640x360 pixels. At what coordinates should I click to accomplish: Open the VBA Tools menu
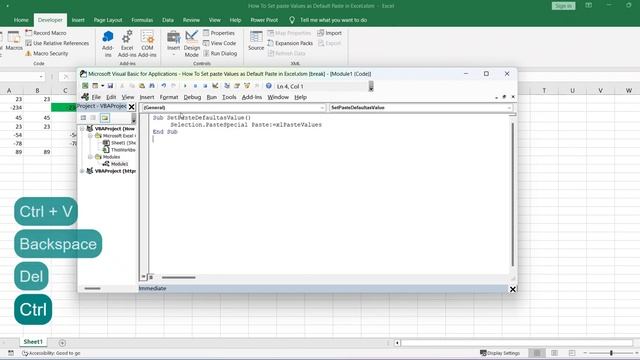pos(229,97)
